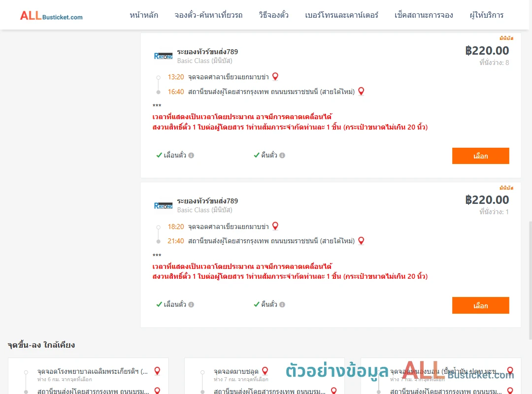Click ที่นั่งว่าง: 8 seat availability text
The width and height of the screenshot is (532, 394).
pos(494,63)
